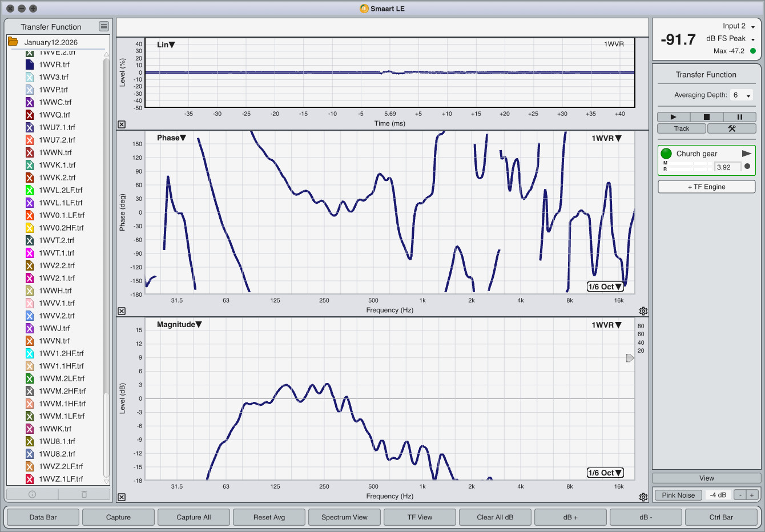Image resolution: width=765 pixels, height=532 pixels.
Task: Click the 1WVZ.1LF.trf red trace icon
Action: 30,479
